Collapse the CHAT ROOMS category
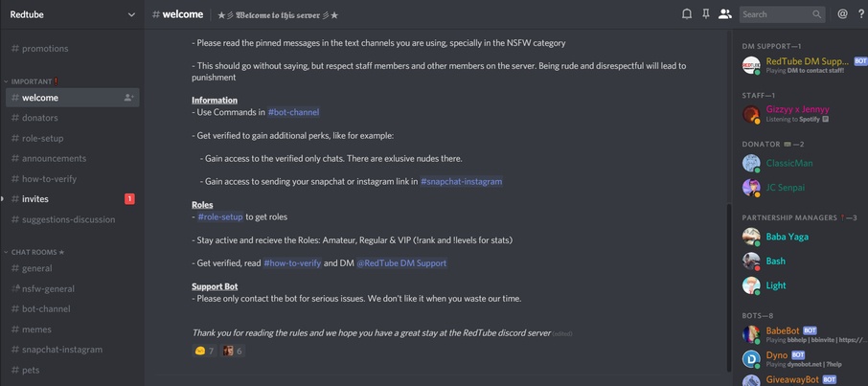Image resolution: width=868 pixels, height=386 pixels. pos(36,252)
